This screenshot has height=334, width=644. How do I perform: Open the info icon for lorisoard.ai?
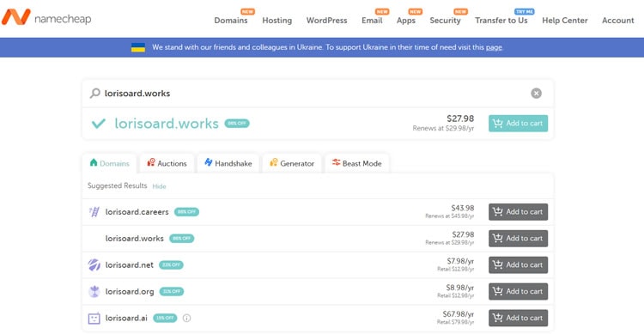[186, 318]
